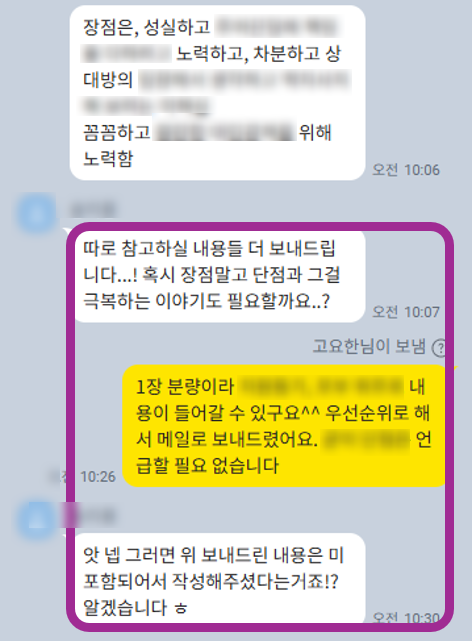The image size is (472, 641).
Task: Click the 오전 10:06 timestamp
Action: [x=406, y=170]
